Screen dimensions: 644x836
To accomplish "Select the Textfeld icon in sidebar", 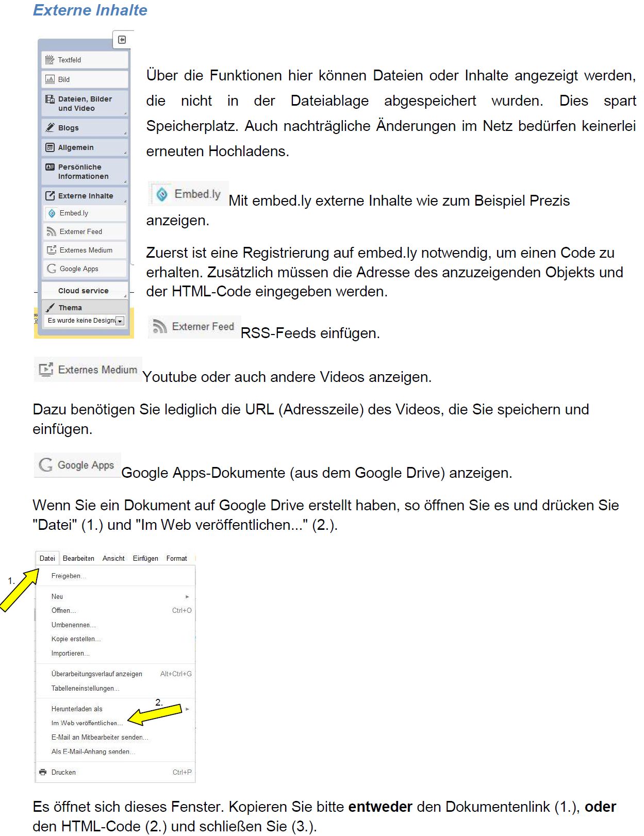I will (50, 60).
